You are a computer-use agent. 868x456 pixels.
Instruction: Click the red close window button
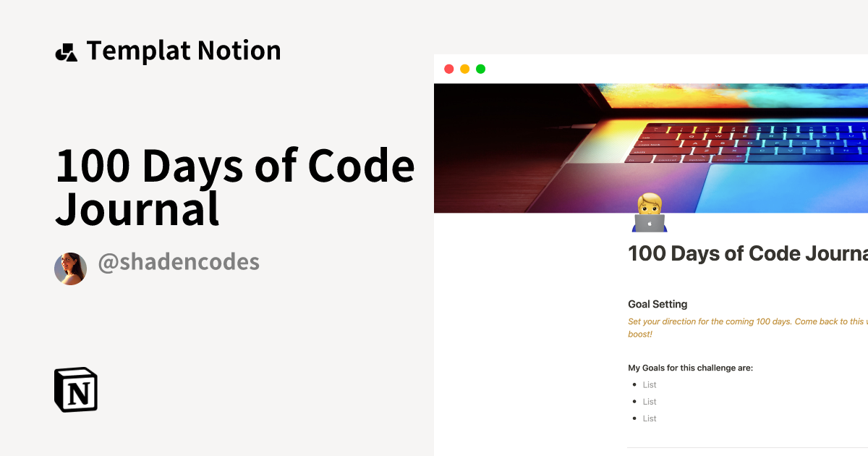[448, 69]
